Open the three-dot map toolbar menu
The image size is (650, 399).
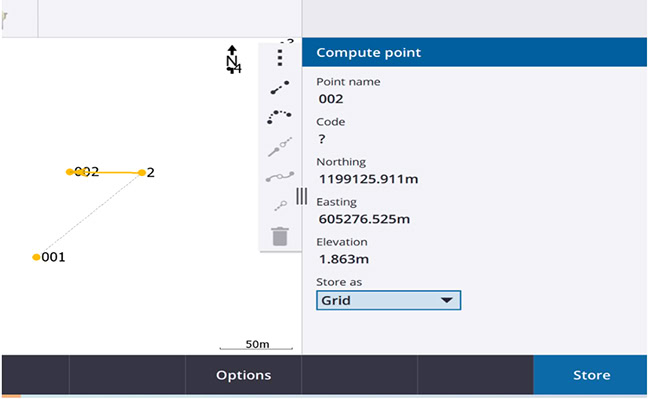tap(280, 58)
